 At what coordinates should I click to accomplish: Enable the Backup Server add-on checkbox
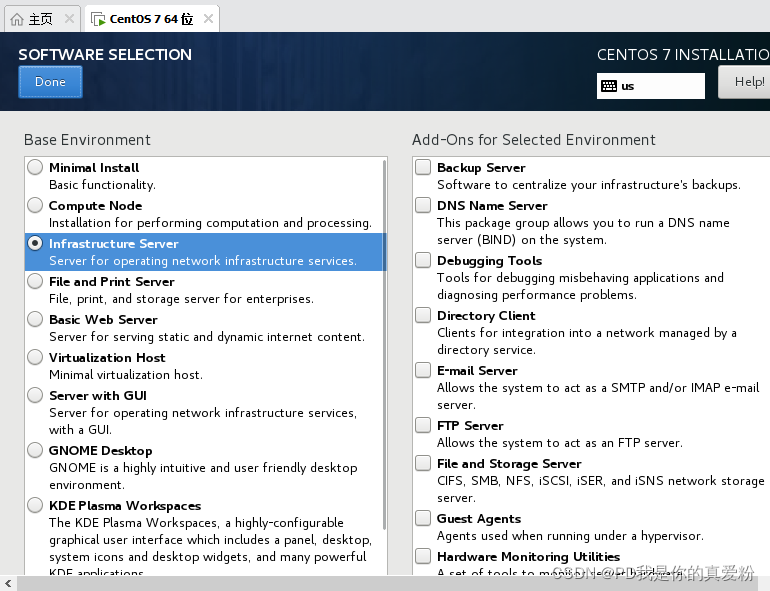click(x=423, y=167)
